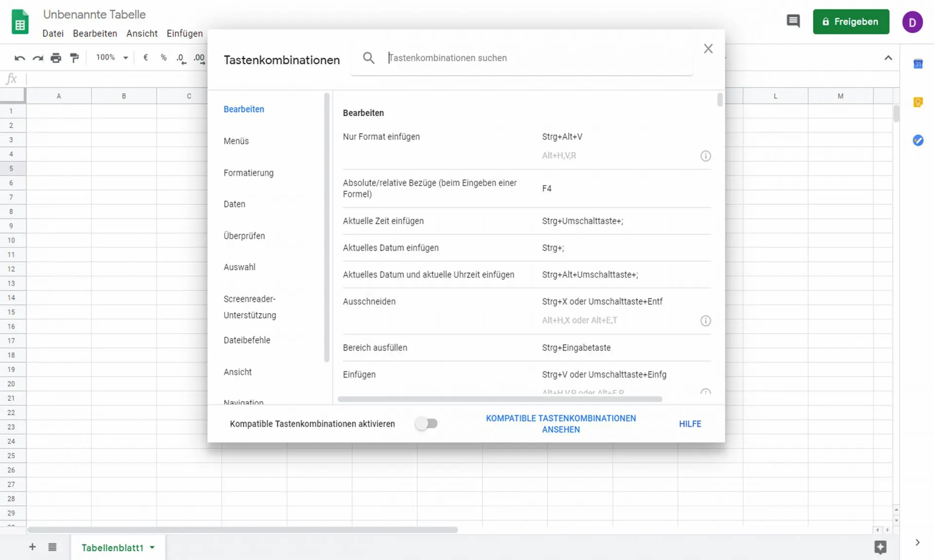934x560 pixels.
Task: Open the Tabellenblatt1 tab dropdown arrow
Action: click(x=152, y=547)
